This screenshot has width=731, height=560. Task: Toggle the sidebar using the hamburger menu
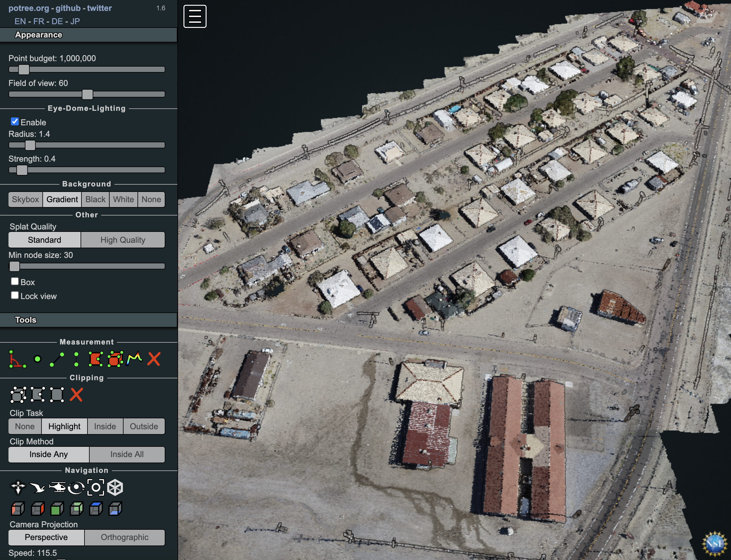195,16
